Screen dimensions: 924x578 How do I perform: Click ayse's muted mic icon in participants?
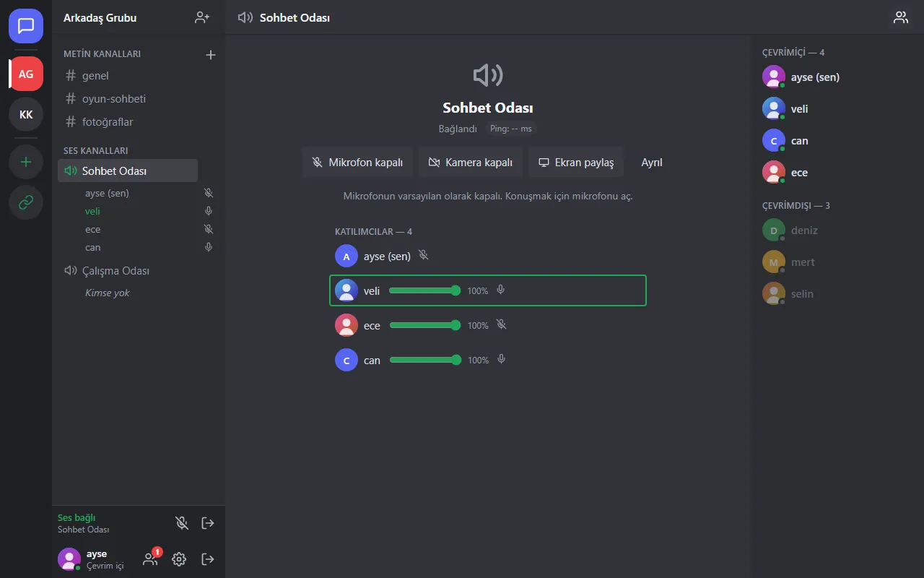coord(424,256)
